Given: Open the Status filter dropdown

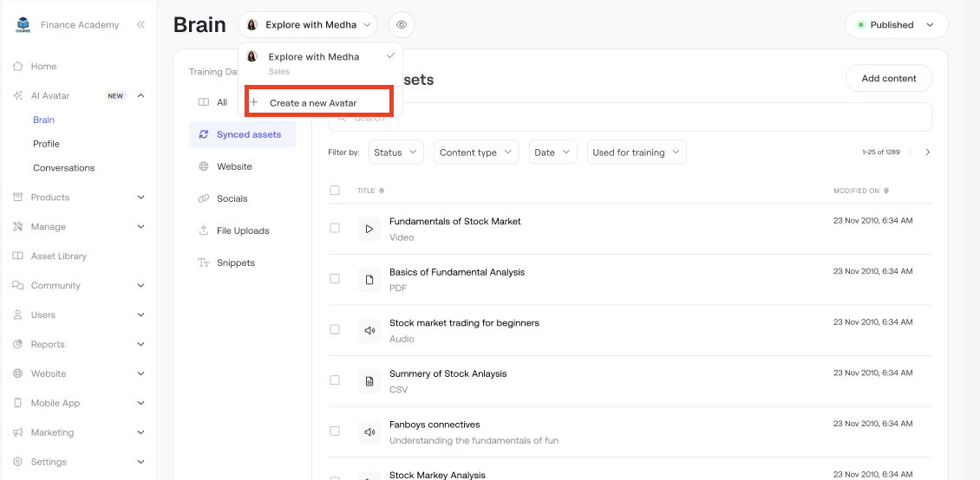Looking at the screenshot, I should pos(395,152).
